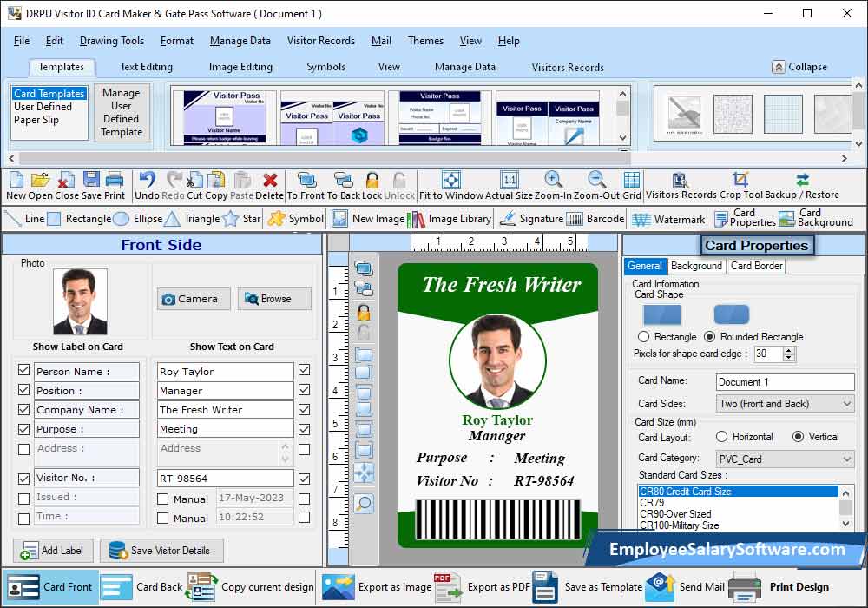Click Export as PDF
This screenshot has width=868, height=608.
pos(483,587)
